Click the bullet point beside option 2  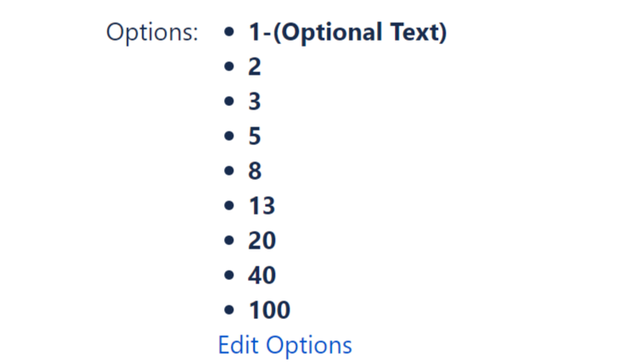(x=228, y=68)
